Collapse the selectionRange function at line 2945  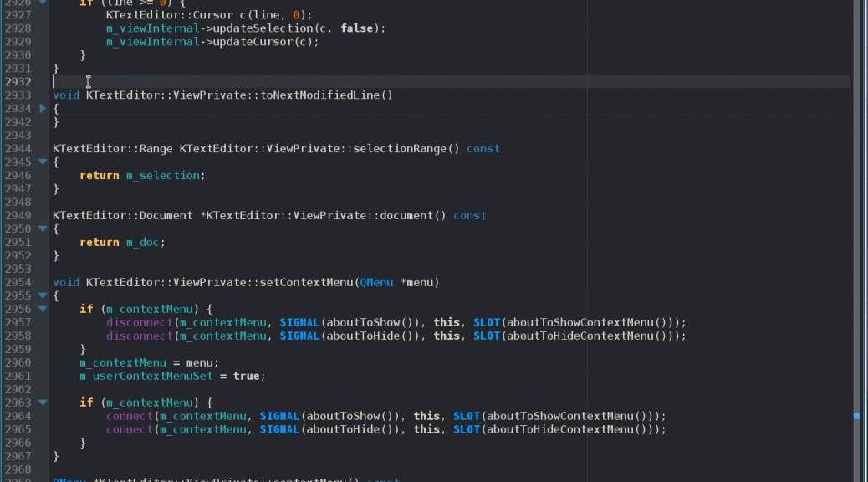43,162
